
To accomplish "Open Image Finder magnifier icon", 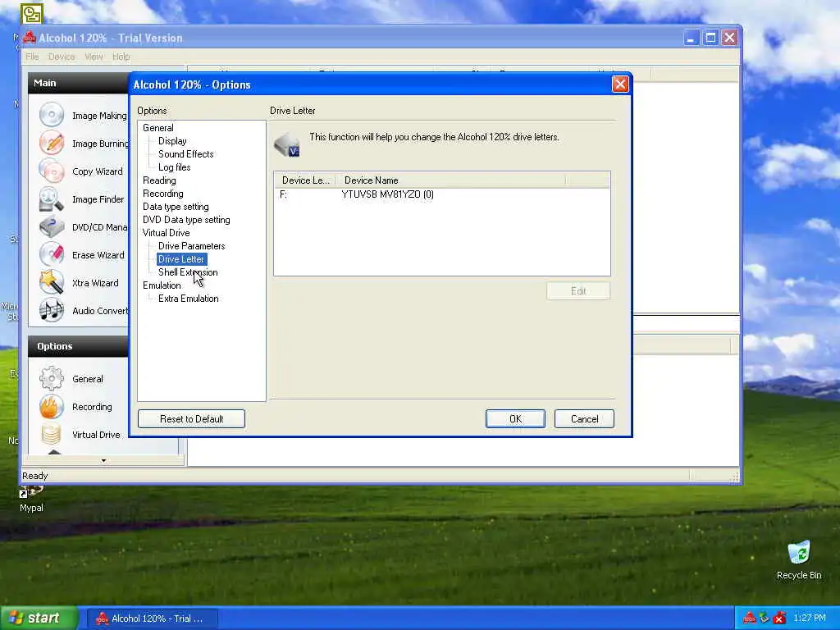I will pos(52,199).
